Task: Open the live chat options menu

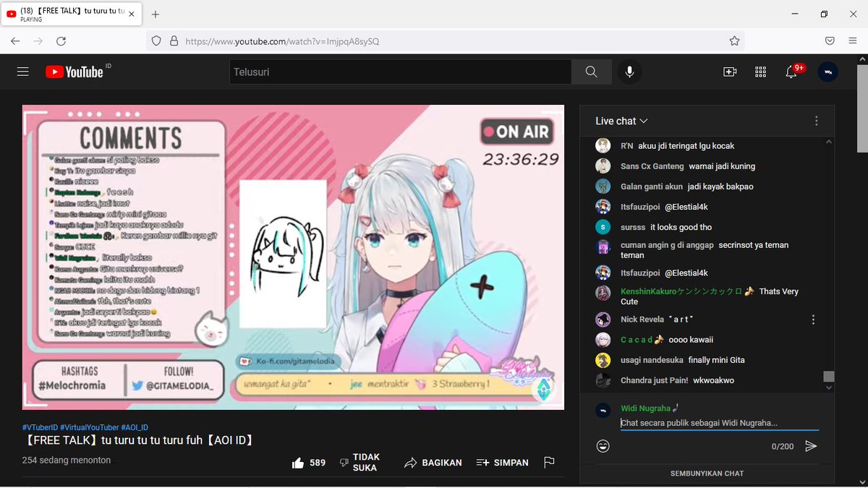Action: 816,121
